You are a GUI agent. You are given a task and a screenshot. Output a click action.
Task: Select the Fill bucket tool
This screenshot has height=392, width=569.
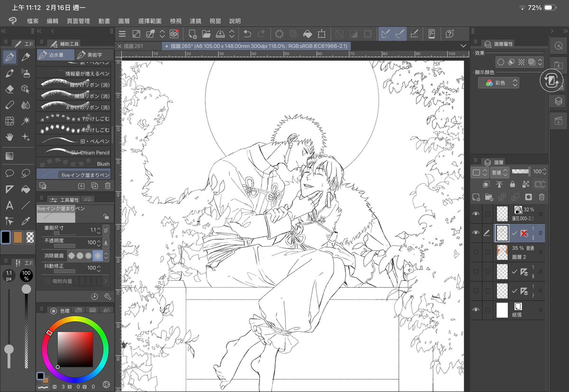tap(26, 189)
